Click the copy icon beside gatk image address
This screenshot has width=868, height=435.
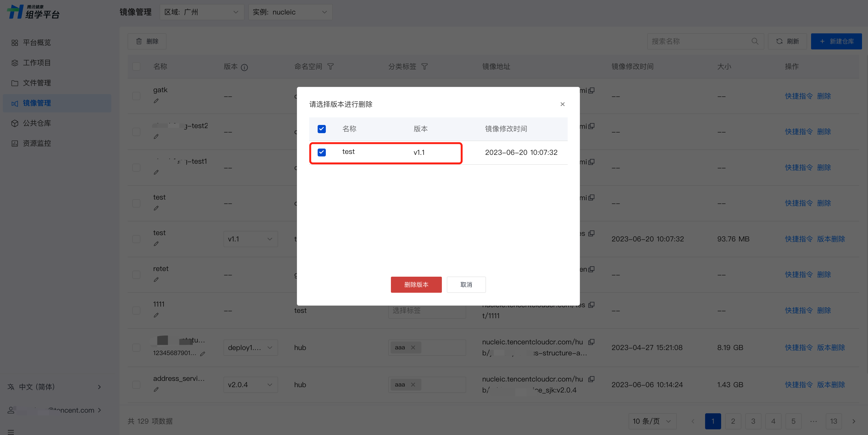591,90
